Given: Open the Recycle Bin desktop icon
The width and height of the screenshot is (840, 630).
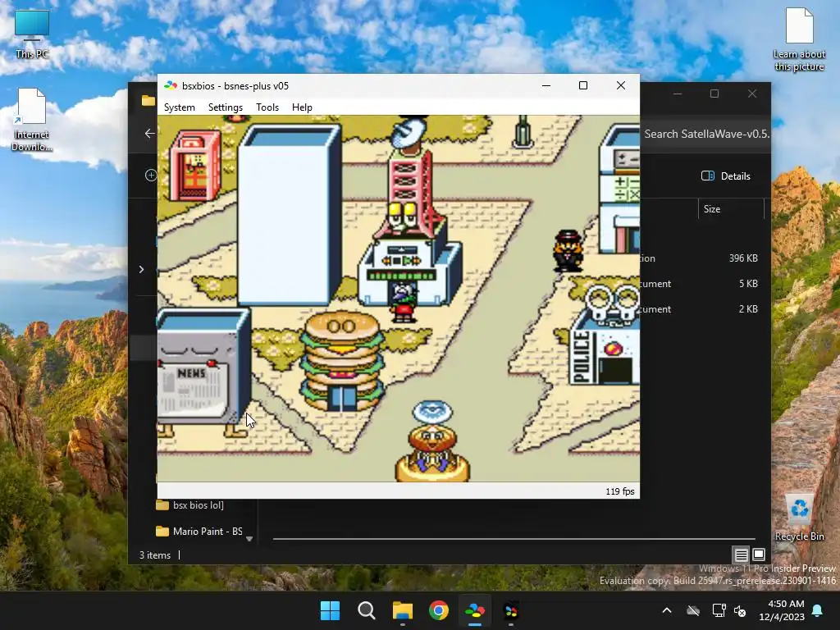Looking at the screenshot, I should pyautogui.click(x=799, y=518).
